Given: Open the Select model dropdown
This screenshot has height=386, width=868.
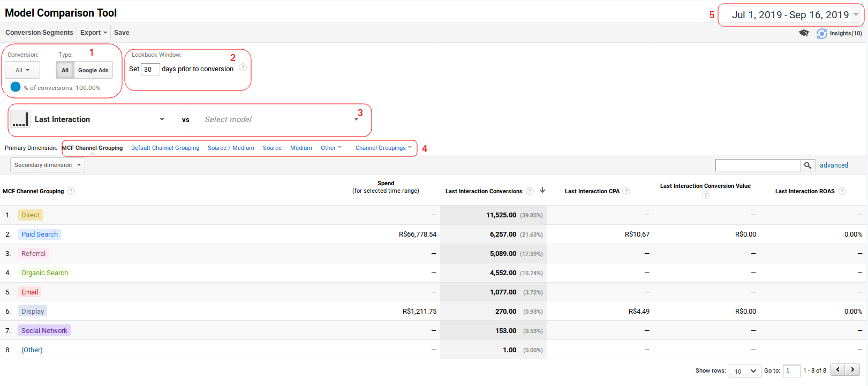Looking at the screenshot, I should coord(281,119).
